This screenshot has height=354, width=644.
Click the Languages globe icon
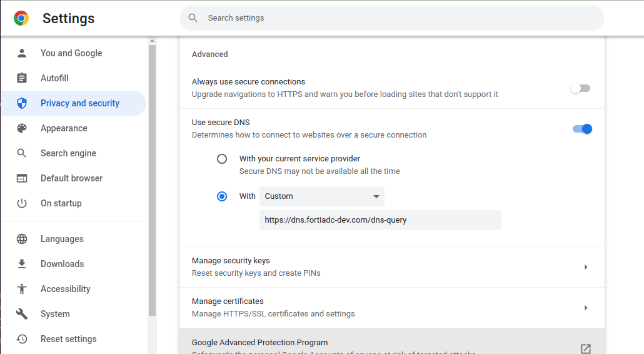click(x=22, y=239)
